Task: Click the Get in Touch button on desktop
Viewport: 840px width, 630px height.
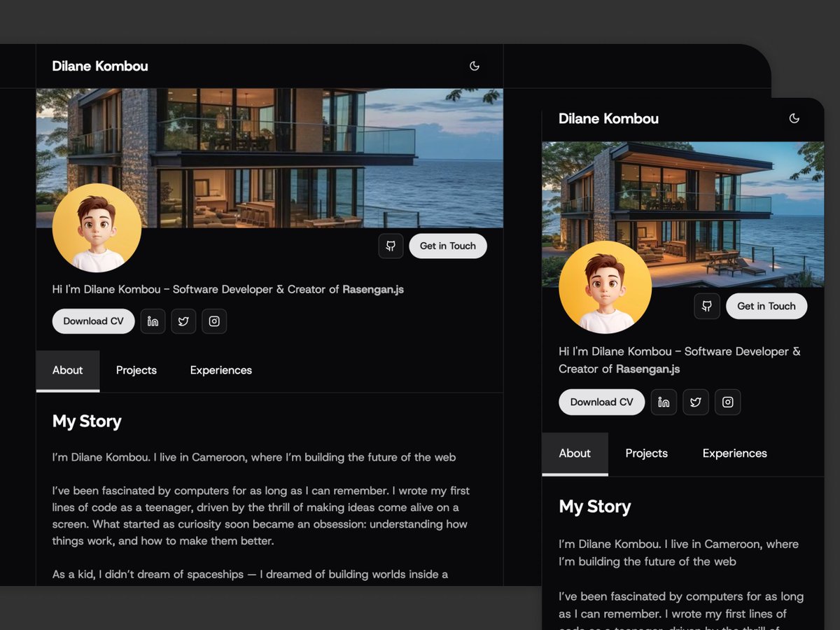Action: [448, 246]
